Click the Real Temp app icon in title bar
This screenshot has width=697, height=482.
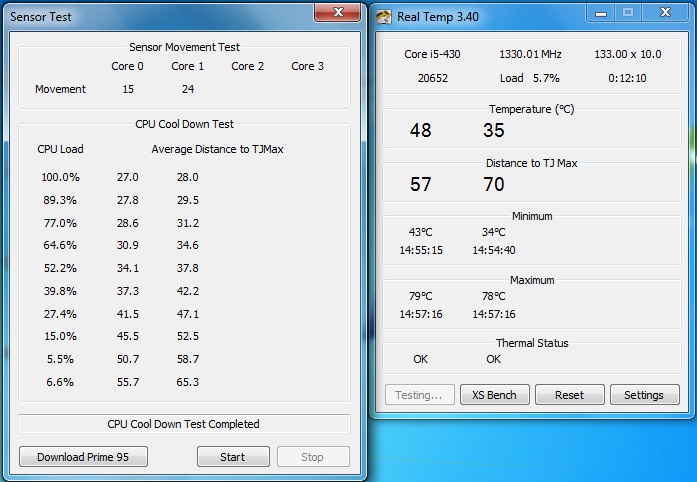(383, 17)
